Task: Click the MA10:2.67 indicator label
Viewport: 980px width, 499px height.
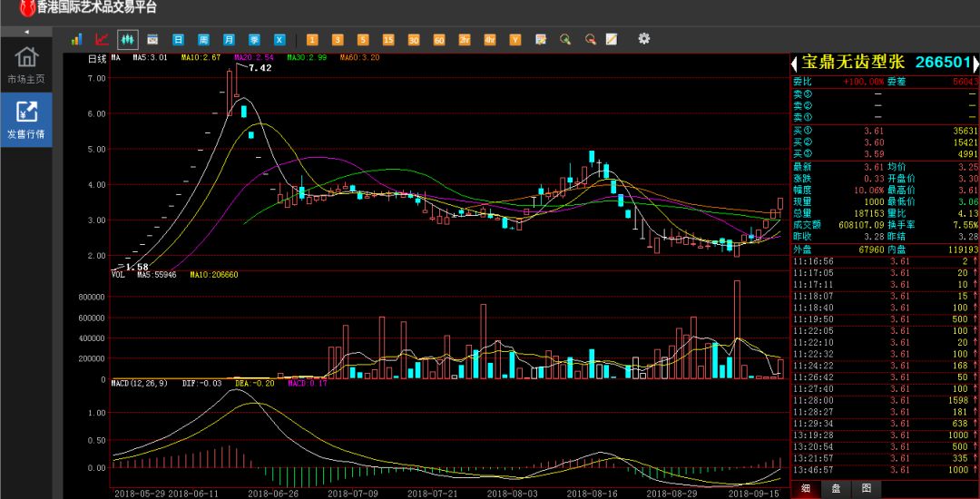Action: 201,57
